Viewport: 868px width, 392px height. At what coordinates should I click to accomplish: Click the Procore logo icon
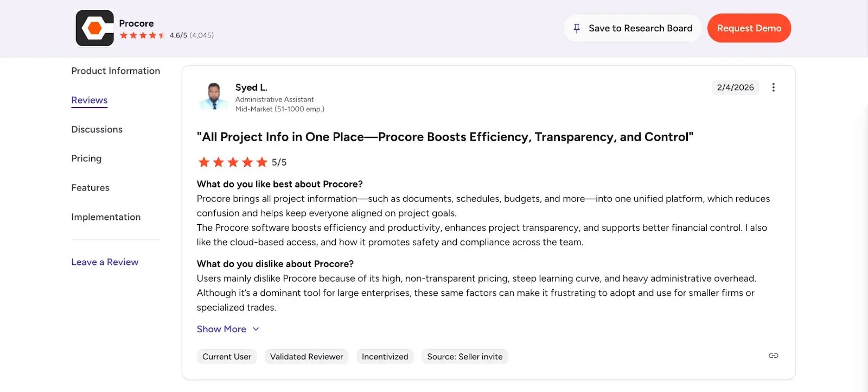click(94, 28)
